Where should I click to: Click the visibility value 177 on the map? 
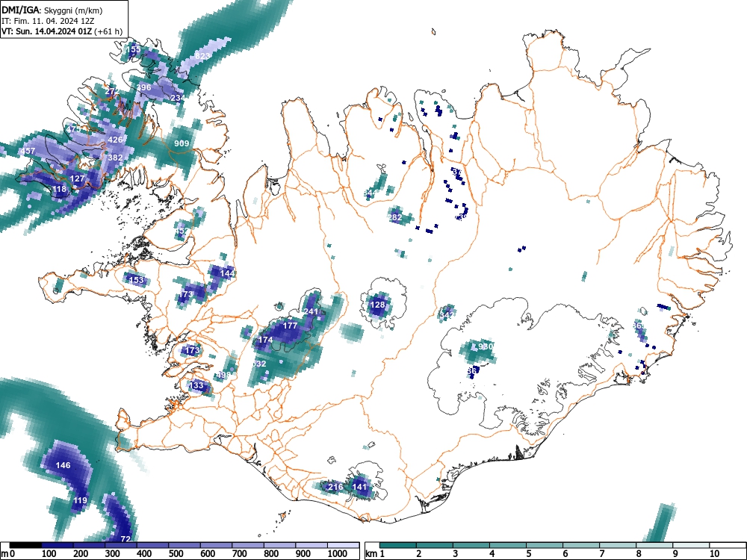(x=290, y=326)
